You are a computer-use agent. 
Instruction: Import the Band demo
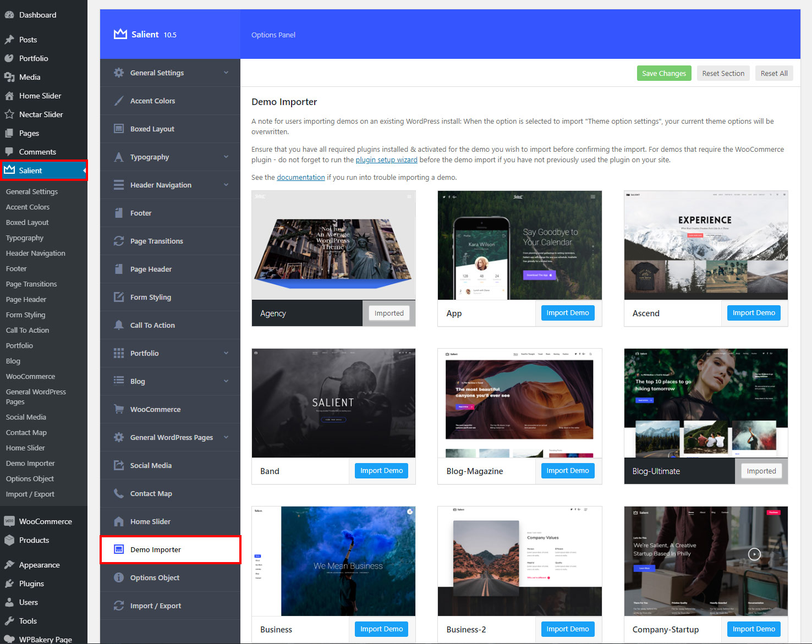(381, 471)
